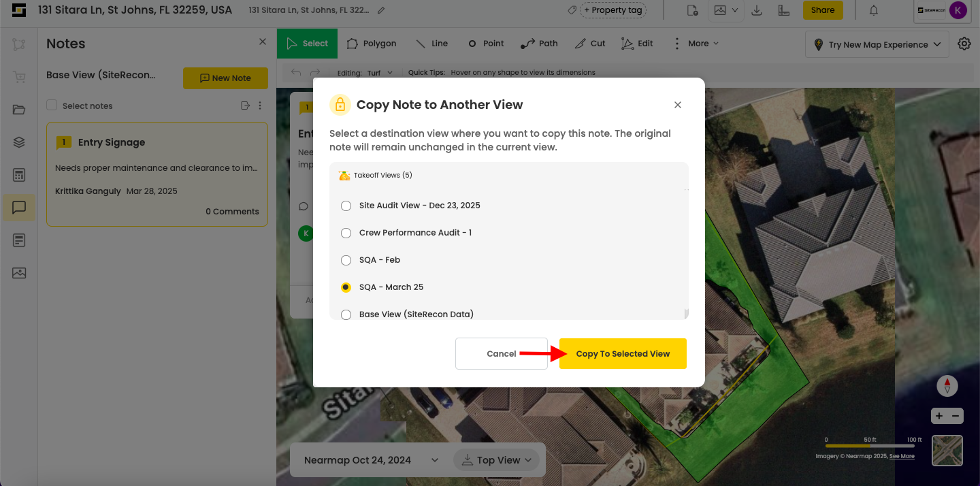Select the Crew Performance Audit - 1 radio
Screen dimensions: 980x486
(x=346, y=233)
